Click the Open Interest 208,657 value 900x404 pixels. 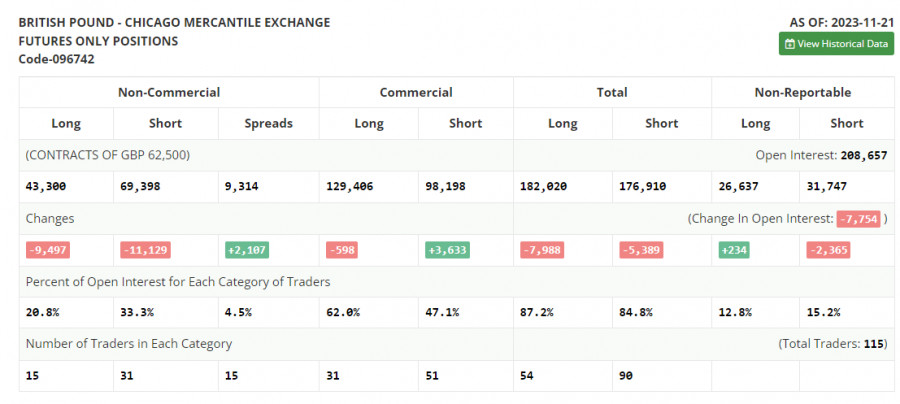[x=862, y=155]
